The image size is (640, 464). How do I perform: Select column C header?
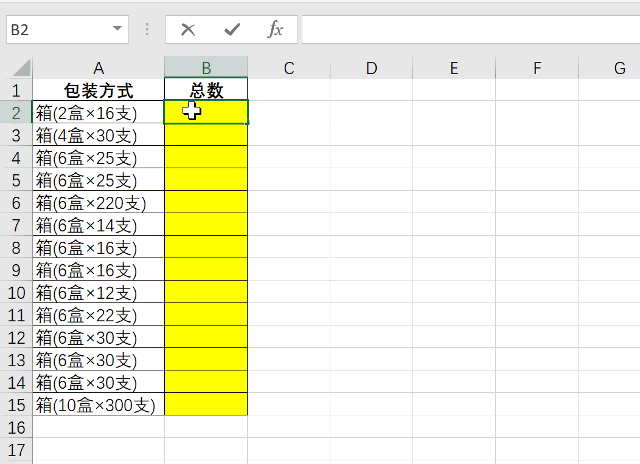pyautogui.click(x=289, y=68)
